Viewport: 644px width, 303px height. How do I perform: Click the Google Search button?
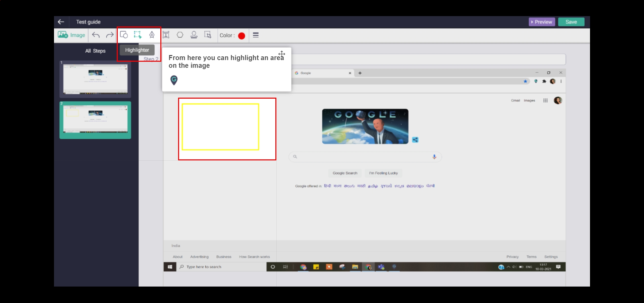345,173
